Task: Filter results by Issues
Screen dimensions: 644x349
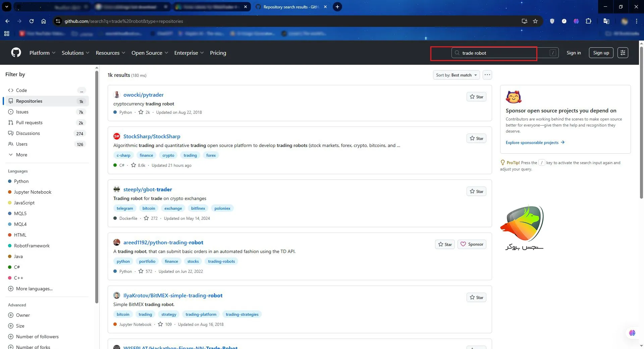Action: [x=22, y=112]
